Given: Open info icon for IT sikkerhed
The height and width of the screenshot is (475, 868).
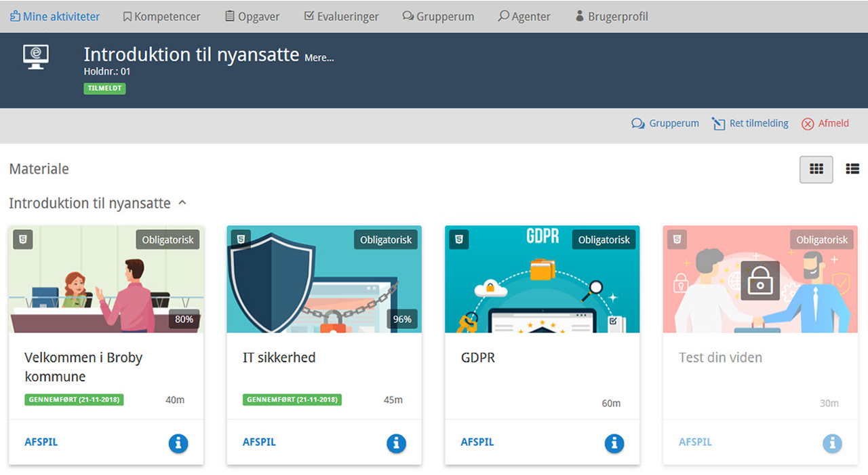Looking at the screenshot, I should coord(397,444).
